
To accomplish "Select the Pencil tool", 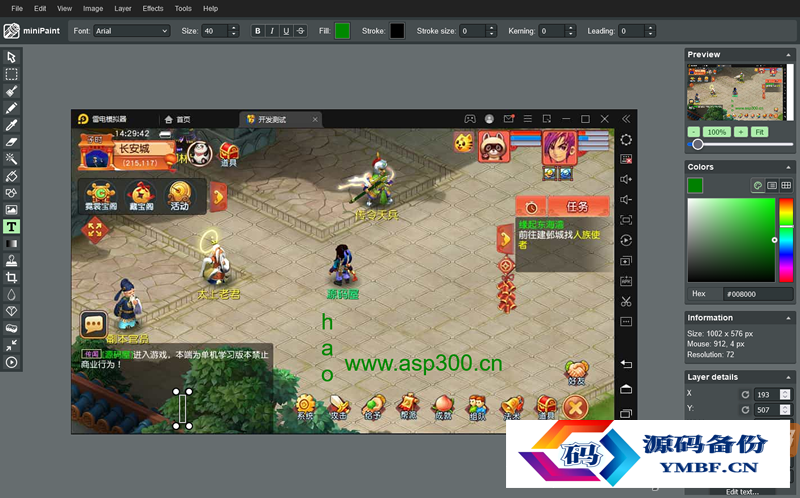I will (x=11, y=108).
